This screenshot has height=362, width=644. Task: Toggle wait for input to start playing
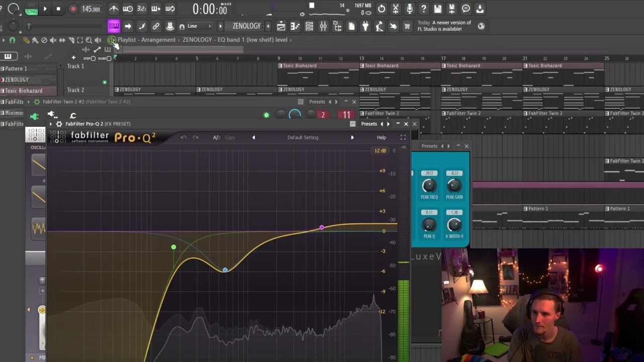[x=128, y=9]
